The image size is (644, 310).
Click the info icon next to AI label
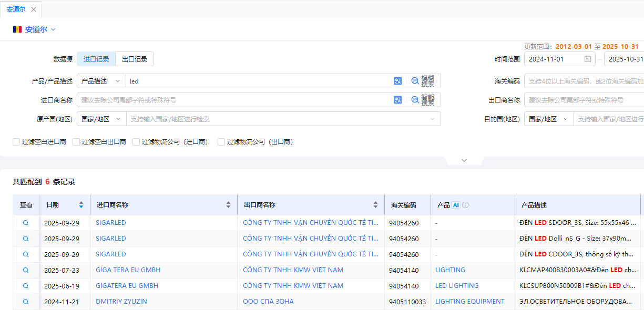click(465, 205)
